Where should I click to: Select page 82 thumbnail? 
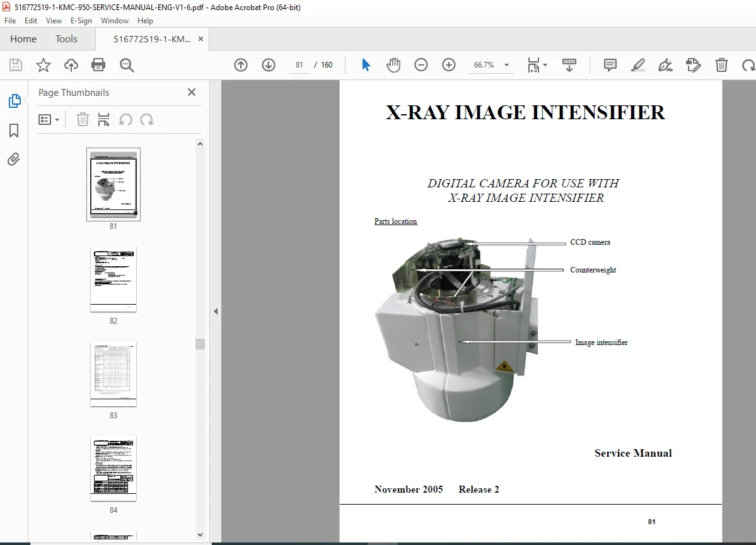tap(113, 279)
